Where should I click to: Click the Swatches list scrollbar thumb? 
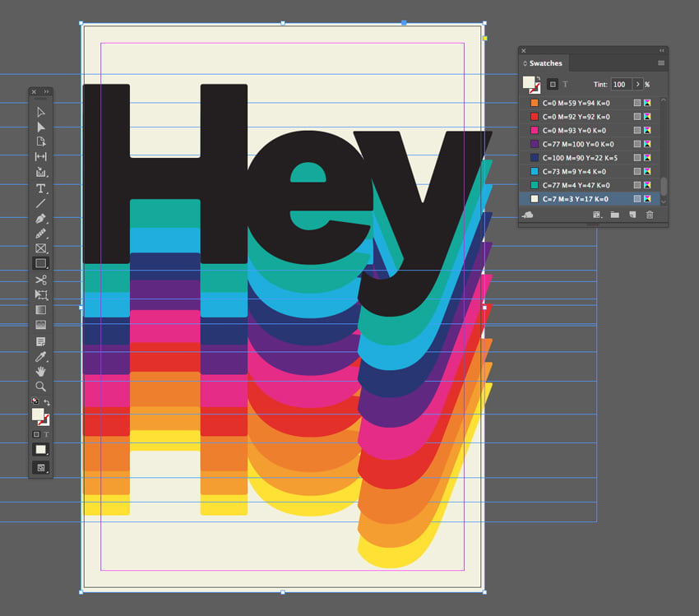click(x=664, y=187)
